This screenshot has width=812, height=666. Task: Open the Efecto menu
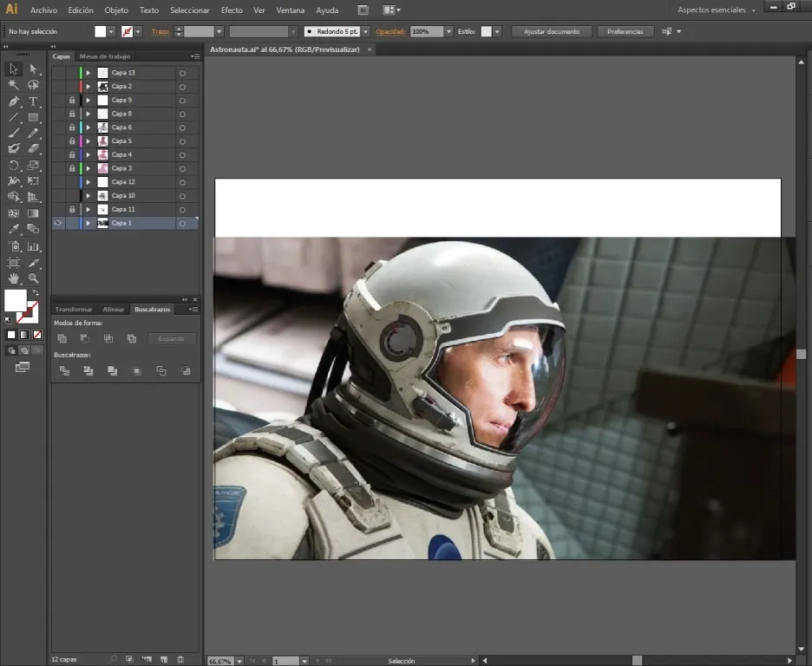(232, 10)
